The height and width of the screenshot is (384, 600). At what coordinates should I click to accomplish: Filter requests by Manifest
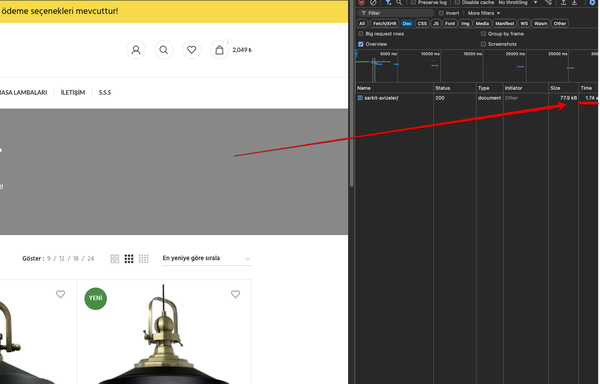[x=504, y=23]
